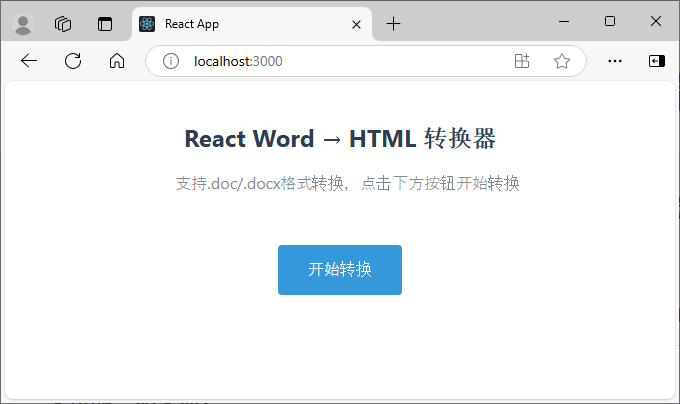Go to the home page
This screenshot has height=404, width=680.
pyautogui.click(x=117, y=61)
